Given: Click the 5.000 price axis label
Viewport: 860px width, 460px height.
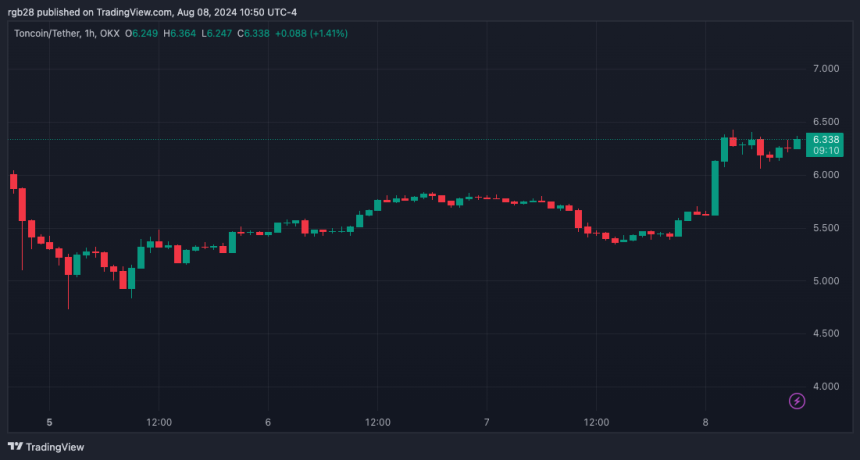Looking at the screenshot, I should [826, 280].
